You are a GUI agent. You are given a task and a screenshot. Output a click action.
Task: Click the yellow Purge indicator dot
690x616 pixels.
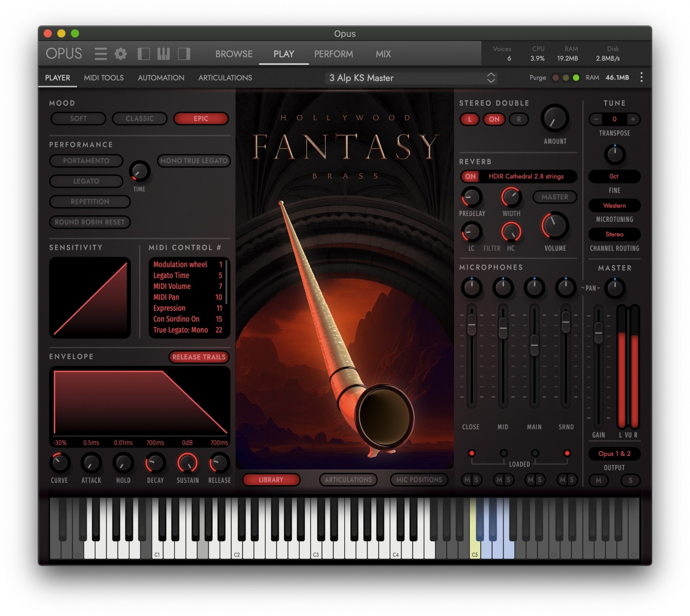tap(566, 78)
